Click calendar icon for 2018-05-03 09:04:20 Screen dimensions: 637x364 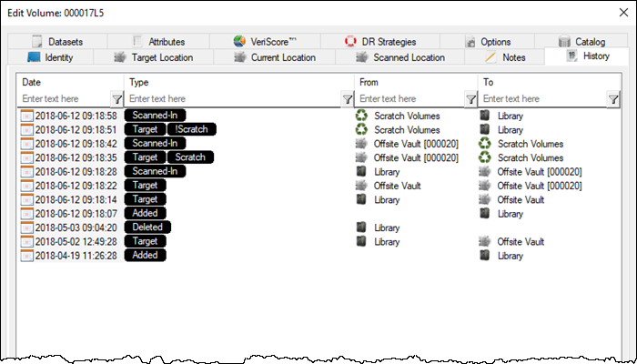point(26,227)
